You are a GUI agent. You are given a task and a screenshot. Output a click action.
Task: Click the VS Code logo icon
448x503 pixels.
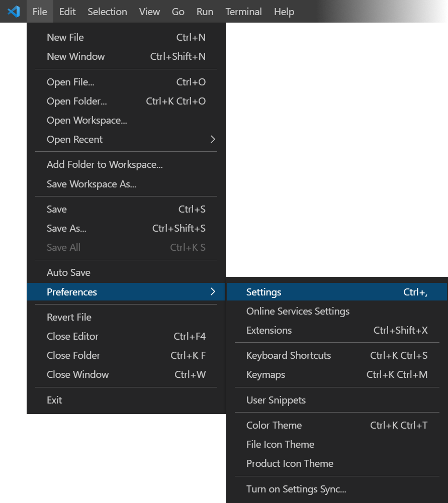(14, 11)
